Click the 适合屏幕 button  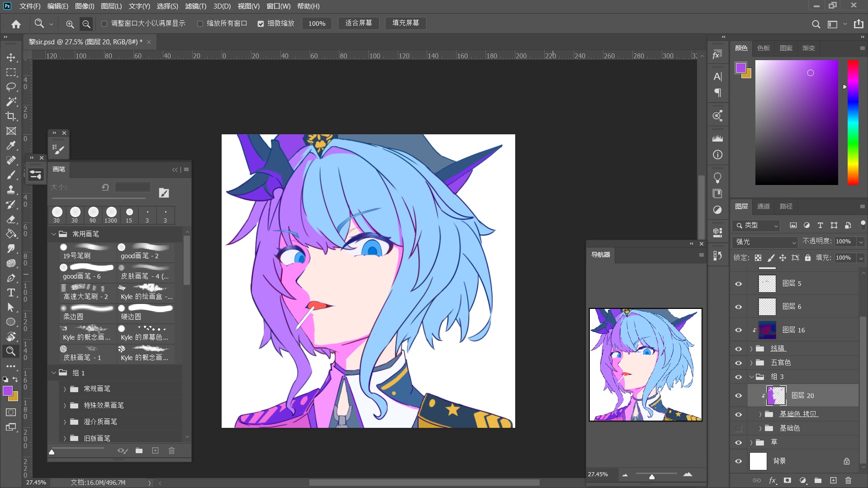358,23
